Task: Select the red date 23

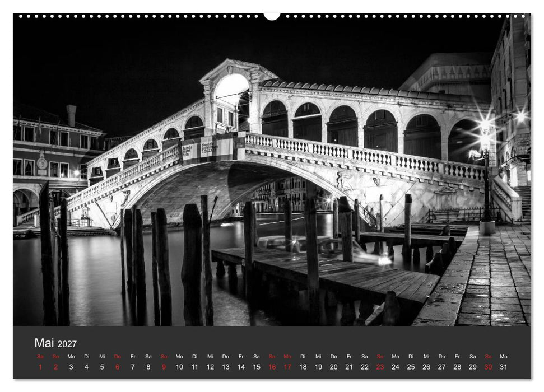Action: pyautogui.click(x=380, y=367)
